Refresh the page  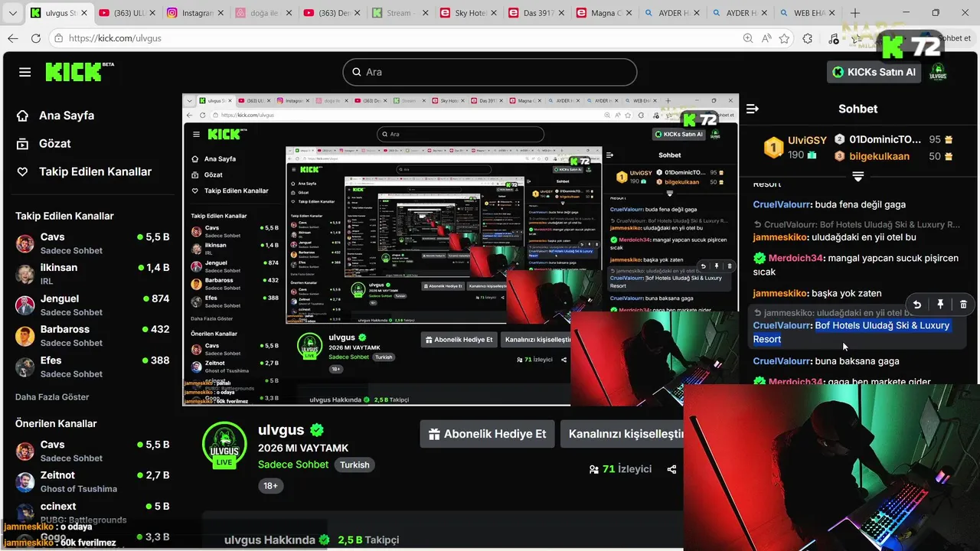[35, 38]
